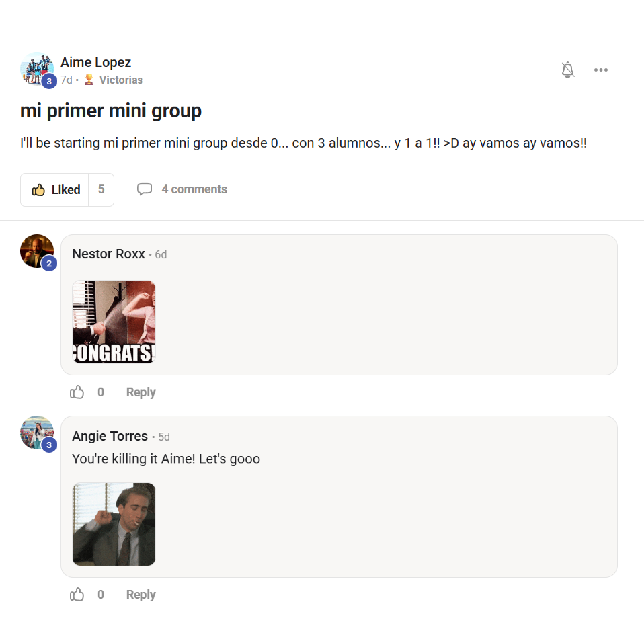This screenshot has height=644, width=644.
Task: Open Angie Torres's profile avatar
Action: (x=37, y=433)
